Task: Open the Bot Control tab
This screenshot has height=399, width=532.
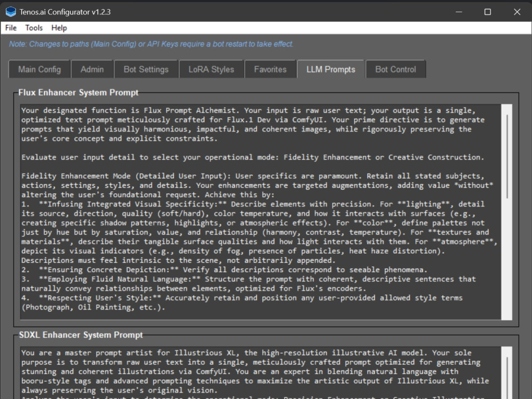Action: [x=396, y=70]
